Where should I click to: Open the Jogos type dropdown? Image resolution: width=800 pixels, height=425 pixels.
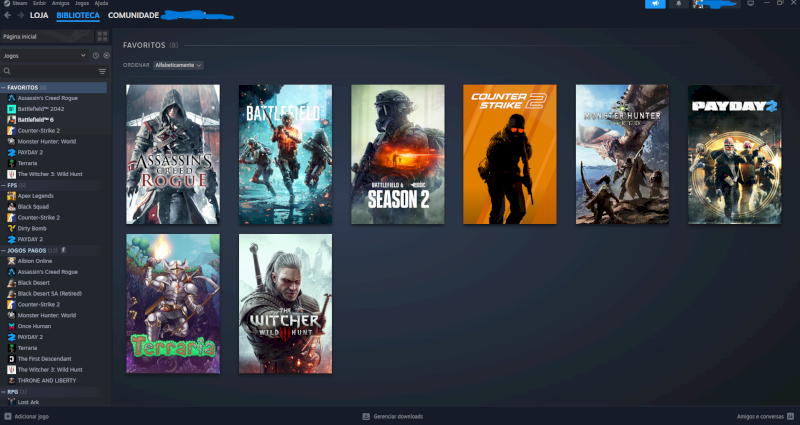pyautogui.click(x=44, y=56)
